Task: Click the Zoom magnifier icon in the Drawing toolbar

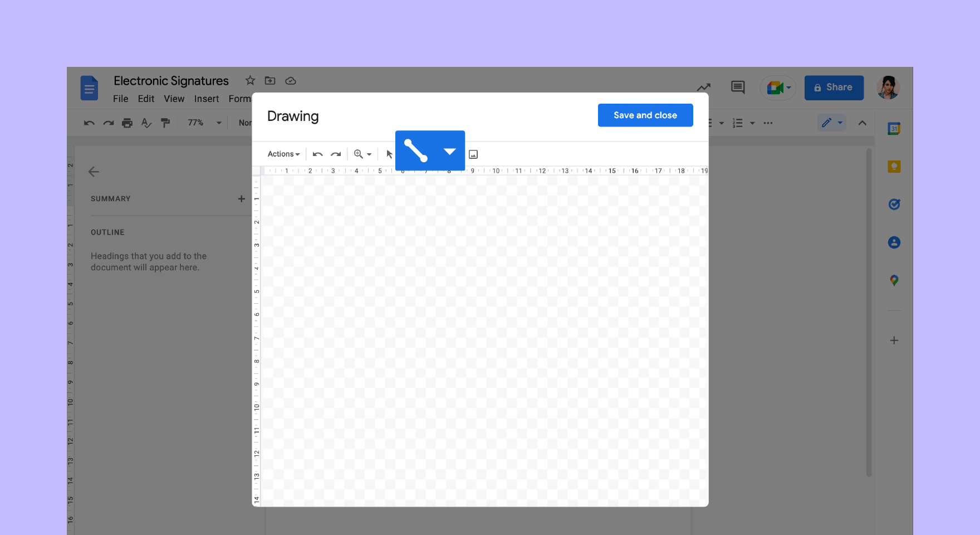Action: click(x=359, y=154)
